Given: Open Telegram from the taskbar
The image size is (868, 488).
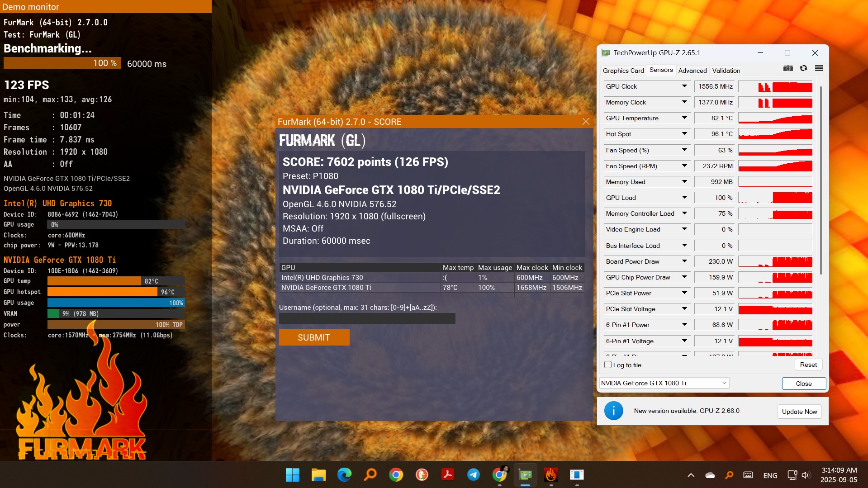Looking at the screenshot, I should (474, 475).
